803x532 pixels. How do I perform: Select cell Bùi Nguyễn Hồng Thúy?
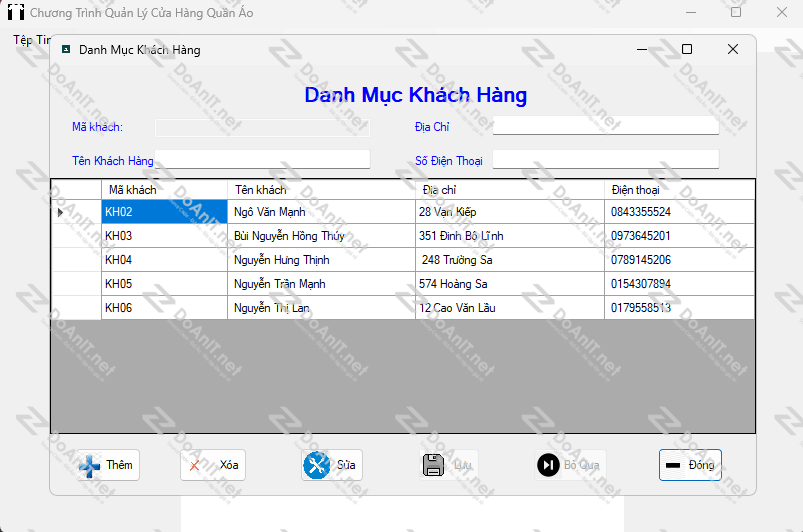321,236
